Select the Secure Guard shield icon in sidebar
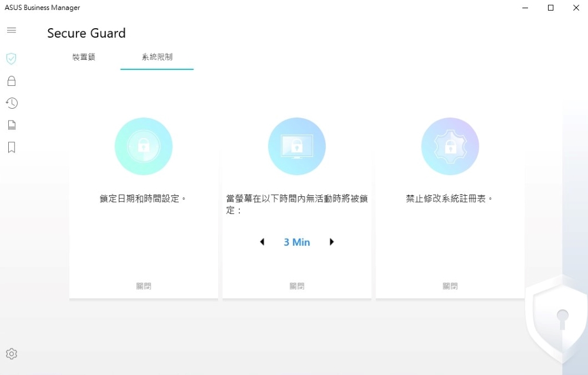588x375 pixels. click(x=11, y=59)
